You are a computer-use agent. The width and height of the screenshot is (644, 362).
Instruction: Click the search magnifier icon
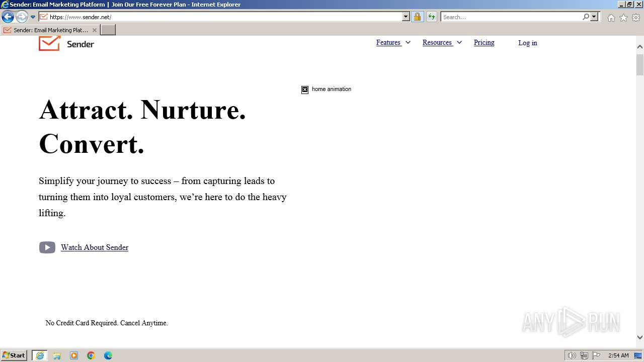pos(586,17)
